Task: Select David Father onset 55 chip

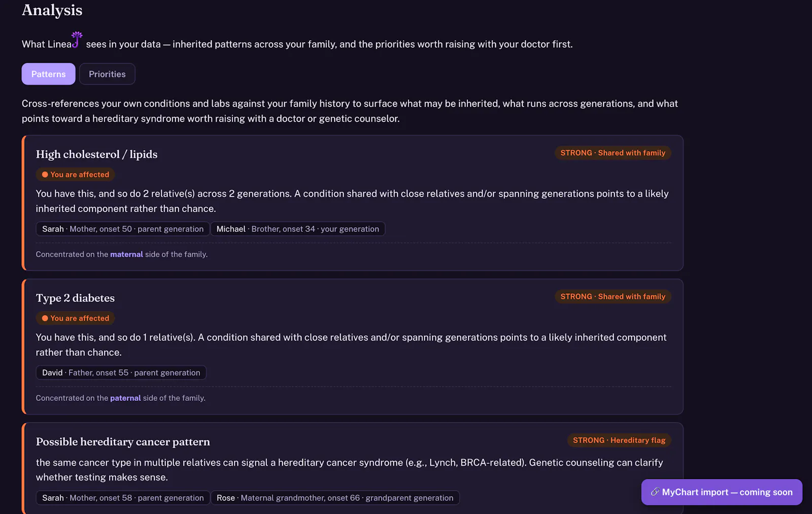Action: click(x=121, y=372)
